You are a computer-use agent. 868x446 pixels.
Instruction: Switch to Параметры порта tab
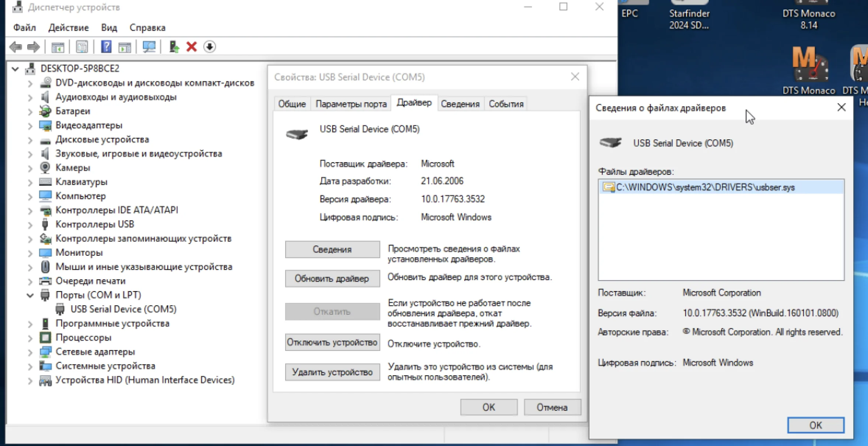click(x=351, y=104)
